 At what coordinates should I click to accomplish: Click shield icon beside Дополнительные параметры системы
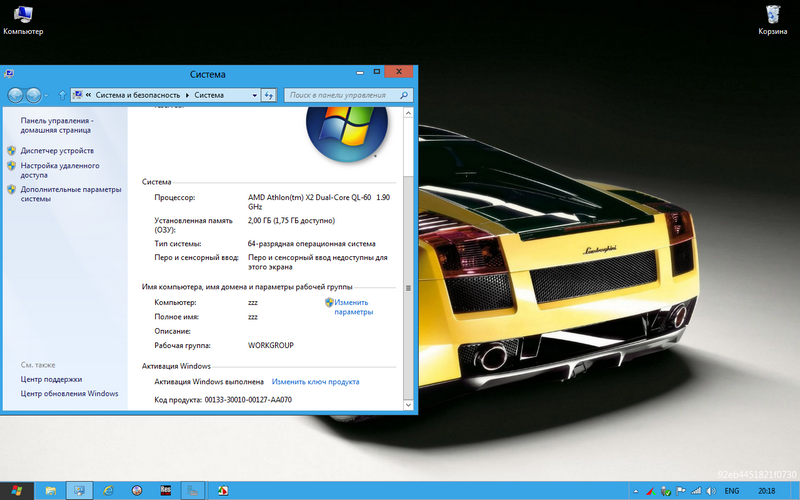(x=12, y=189)
